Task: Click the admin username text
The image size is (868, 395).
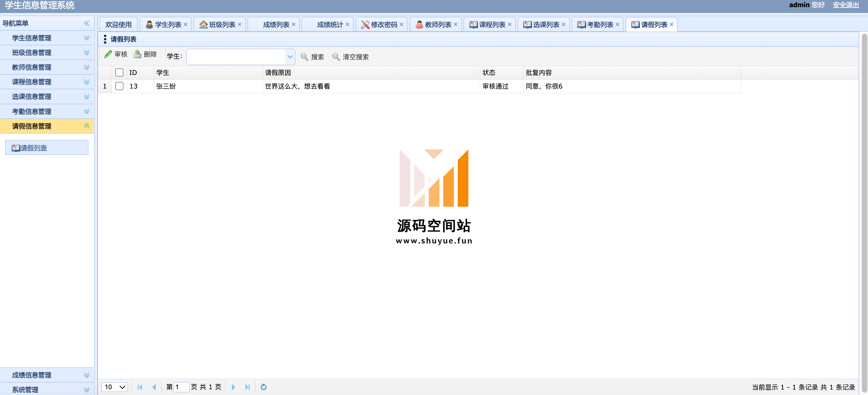Action: [x=799, y=5]
